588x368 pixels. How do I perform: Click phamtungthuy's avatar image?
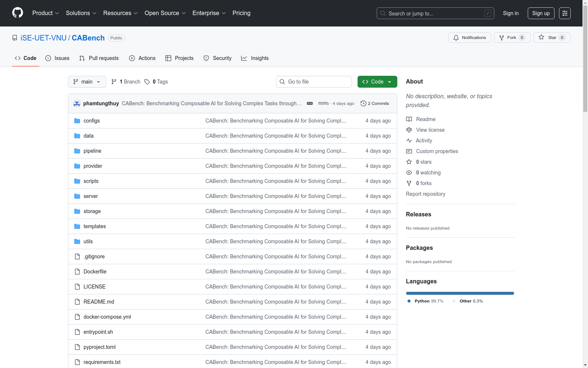77,103
